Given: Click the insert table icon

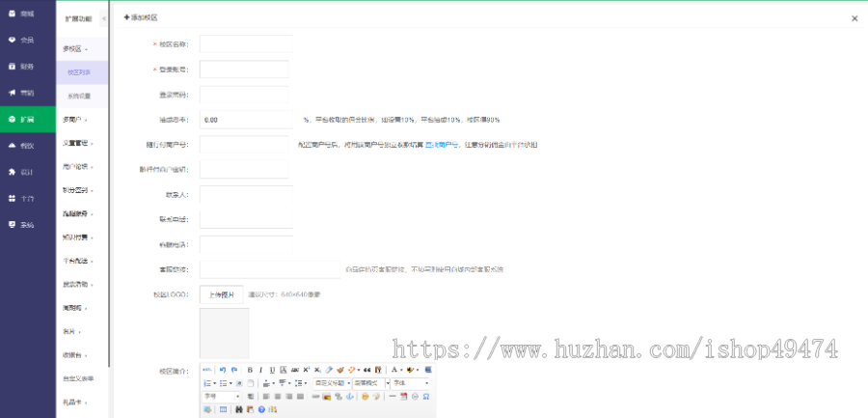Looking at the screenshot, I should tap(223, 409).
